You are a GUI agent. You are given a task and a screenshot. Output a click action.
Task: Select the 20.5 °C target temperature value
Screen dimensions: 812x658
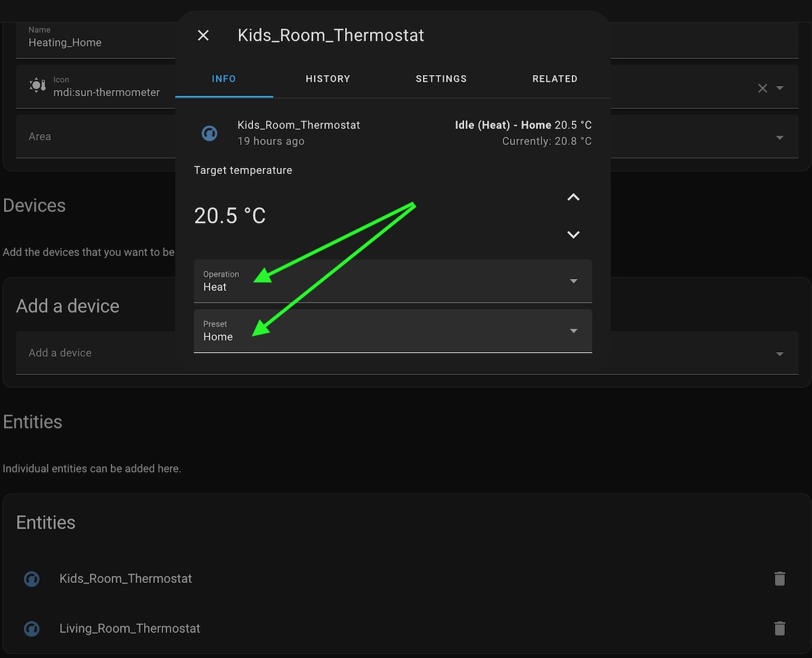tap(229, 215)
